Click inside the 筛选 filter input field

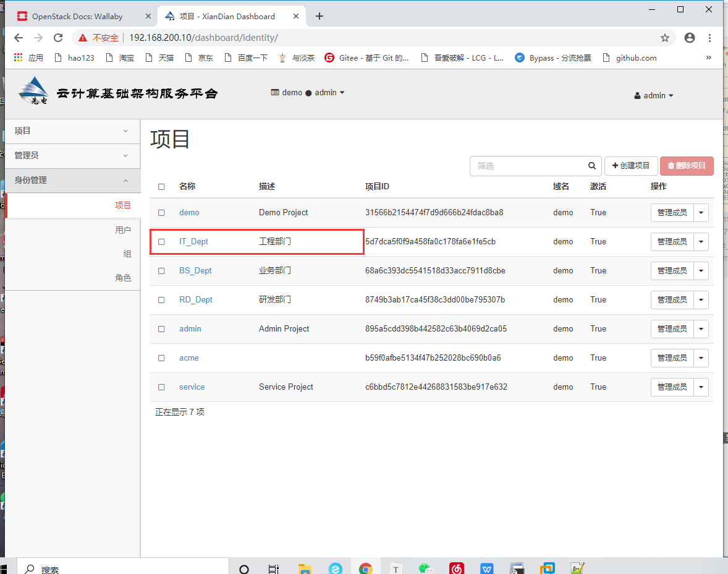pyautogui.click(x=531, y=166)
